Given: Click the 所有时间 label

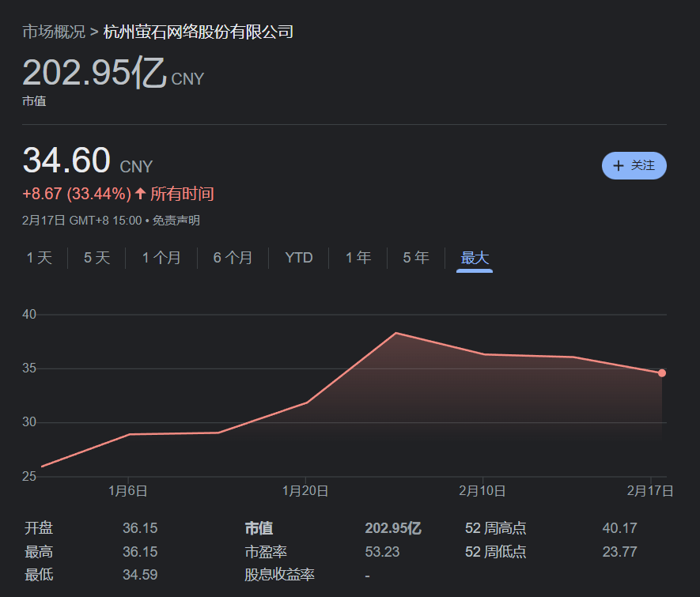Looking at the screenshot, I should (x=182, y=194).
